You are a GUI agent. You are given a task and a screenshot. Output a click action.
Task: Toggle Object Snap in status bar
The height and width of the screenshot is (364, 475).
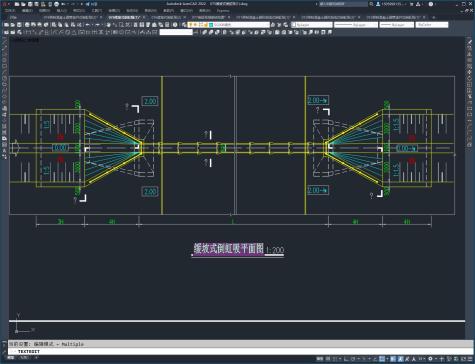[x=382, y=359]
